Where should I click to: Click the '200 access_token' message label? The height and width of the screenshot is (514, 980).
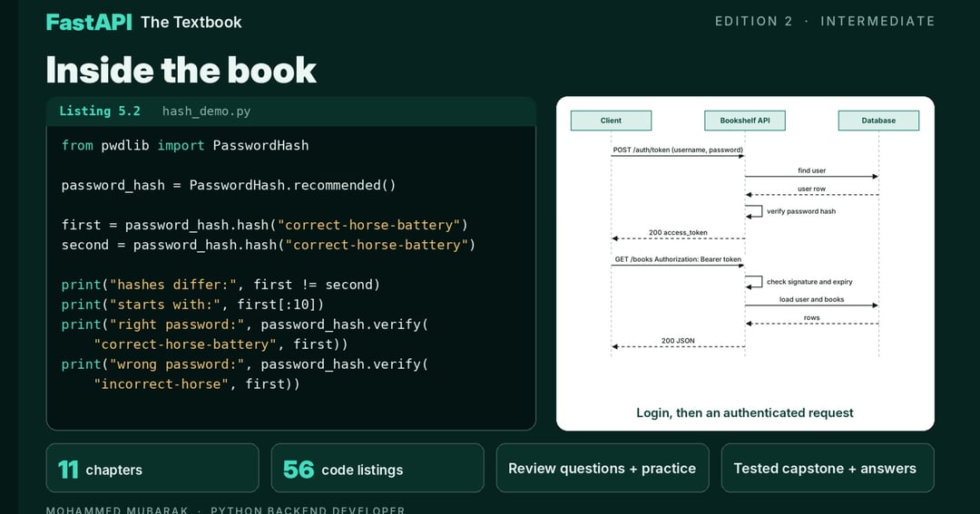coord(678,232)
